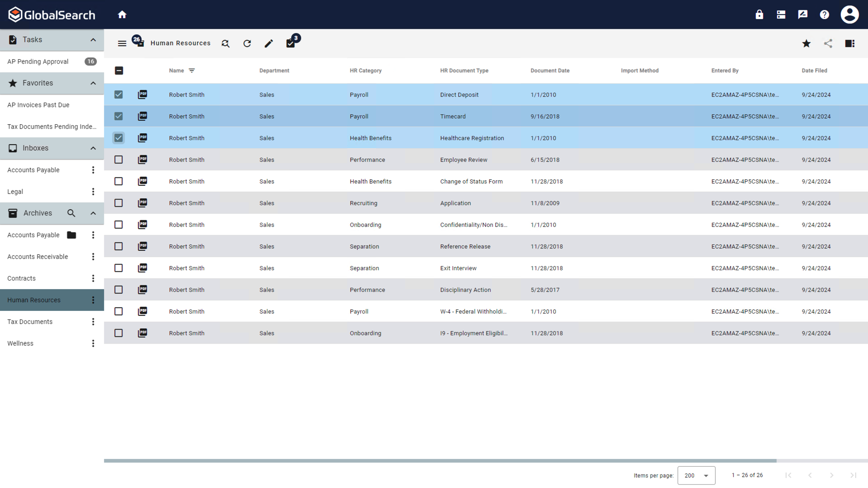Select the share icon above the results
The width and height of the screenshot is (868, 488).
[828, 43]
